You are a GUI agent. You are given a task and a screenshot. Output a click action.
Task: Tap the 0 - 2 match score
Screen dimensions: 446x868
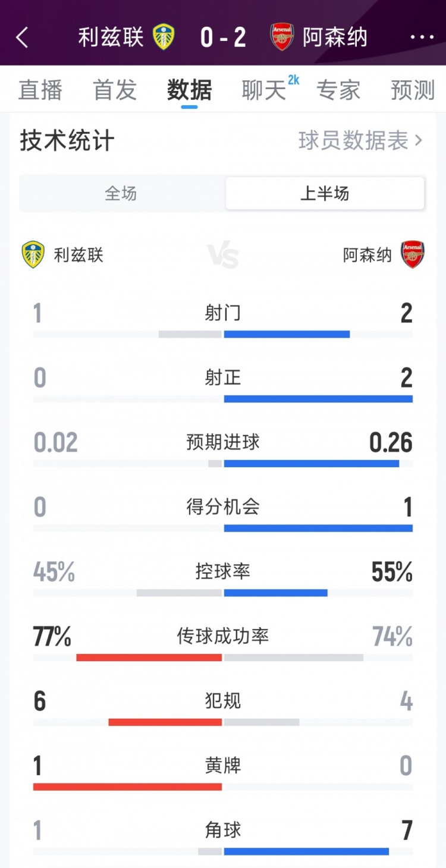pyautogui.click(x=223, y=37)
